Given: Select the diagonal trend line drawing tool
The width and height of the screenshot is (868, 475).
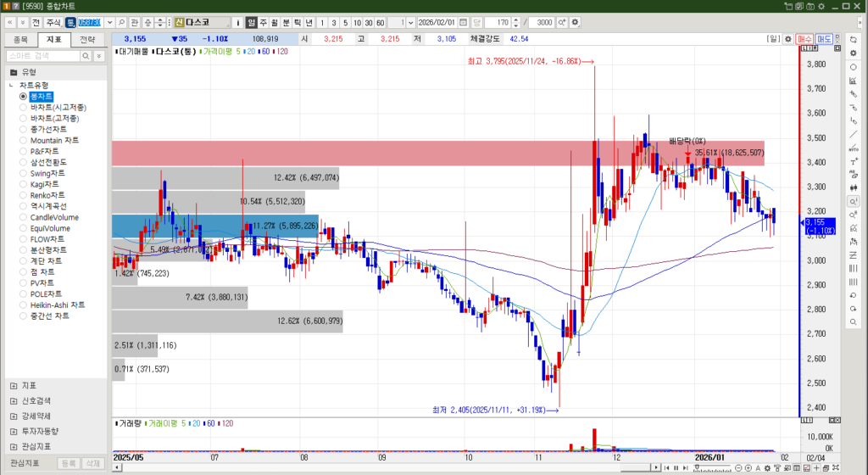Looking at the screenshot, I should [853, 134].
